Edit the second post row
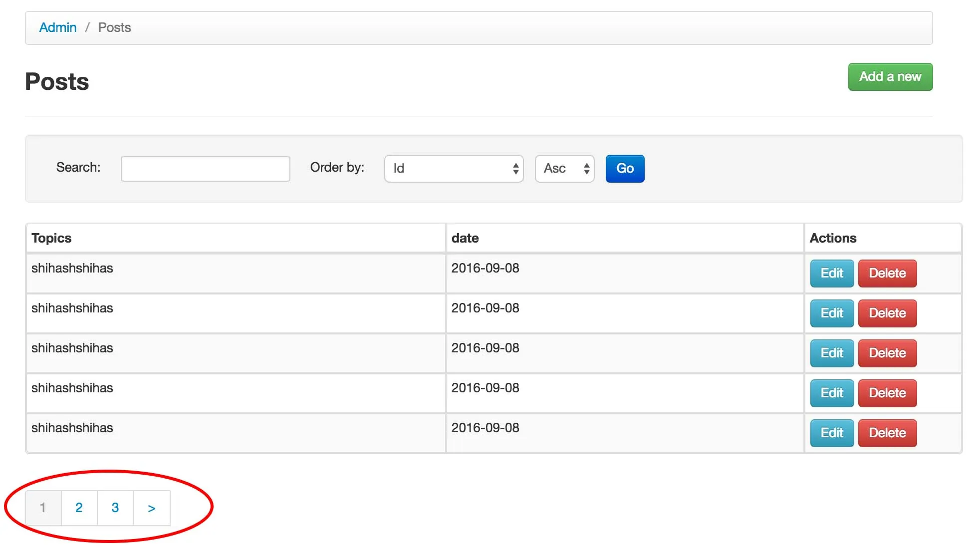This screenshot has height=560, width=980. pyautogui.click(x=831, y=313)
